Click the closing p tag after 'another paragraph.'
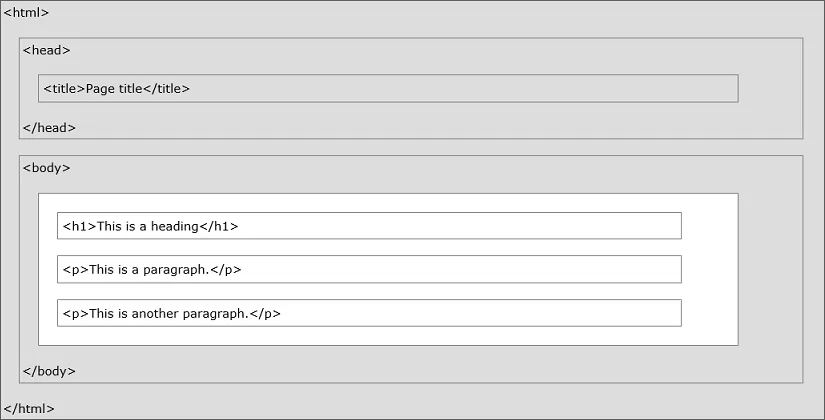 (x=265, y=314)
